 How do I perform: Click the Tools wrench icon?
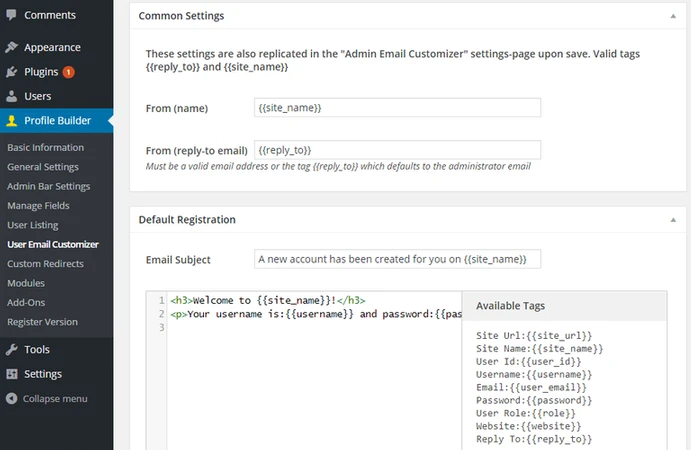coord(11,350)
